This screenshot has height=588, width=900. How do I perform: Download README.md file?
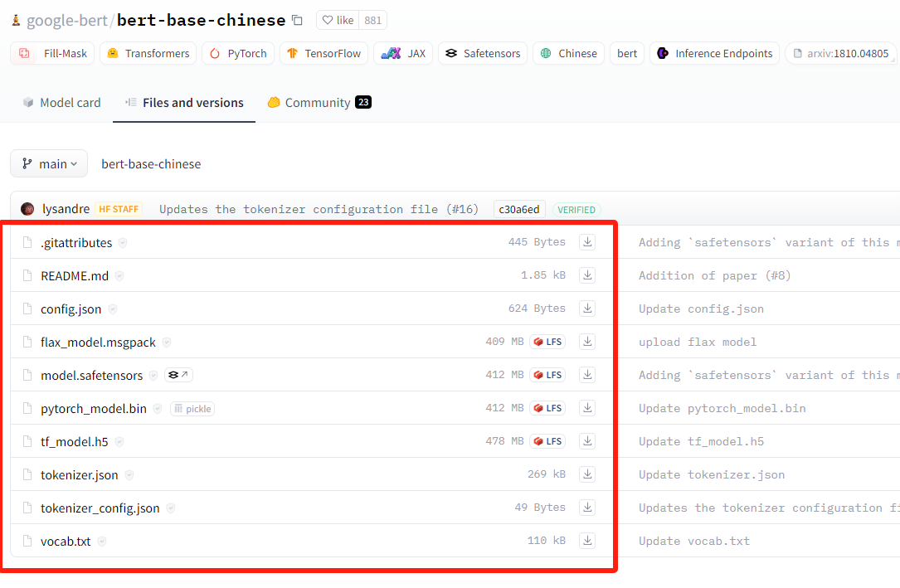coord(587,275)
